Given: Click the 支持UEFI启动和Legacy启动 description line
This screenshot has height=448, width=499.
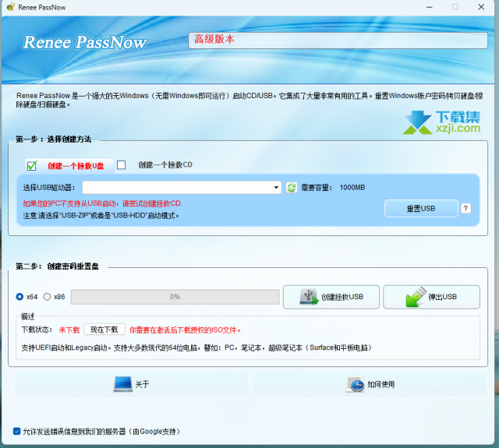Looking at the screenshot, I should 196,347.
